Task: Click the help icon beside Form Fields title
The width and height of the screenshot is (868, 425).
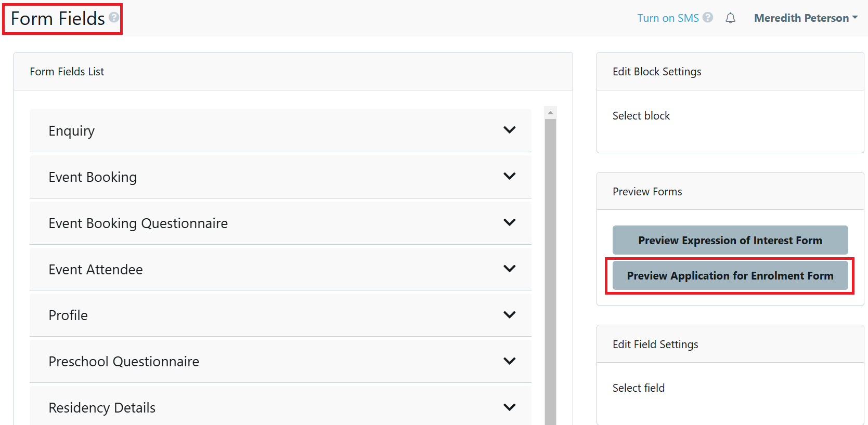Action: [114, 17]
